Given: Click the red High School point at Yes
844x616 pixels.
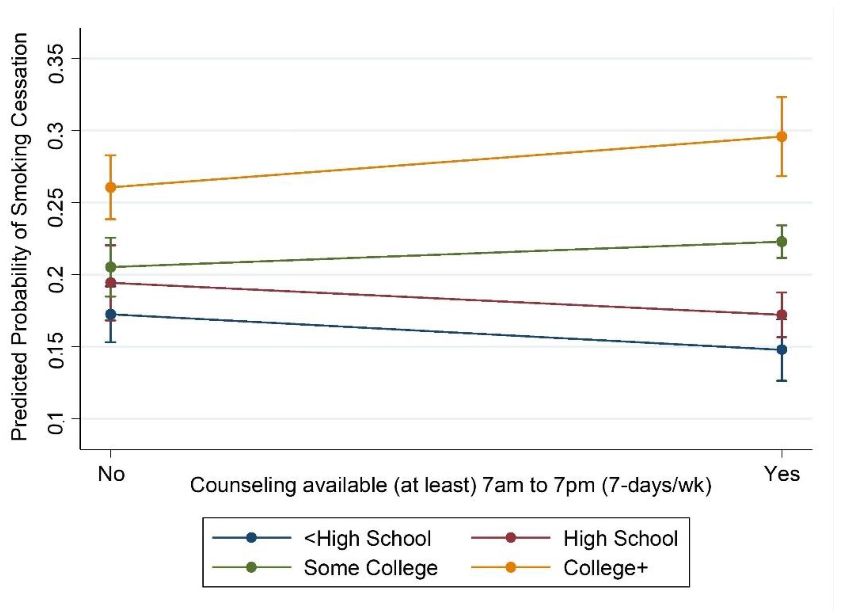Looking at the screenshot, I should coord(781,315).
